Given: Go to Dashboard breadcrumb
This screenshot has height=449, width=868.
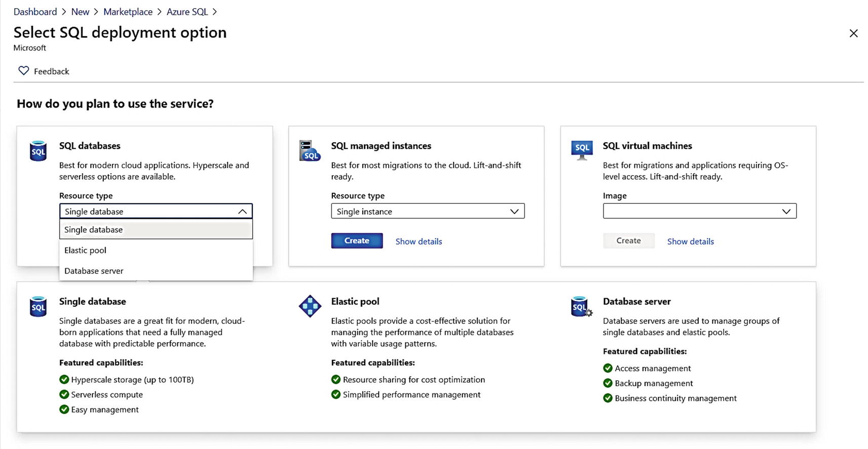Looking at the screenshot, I should tap(35, 12).
